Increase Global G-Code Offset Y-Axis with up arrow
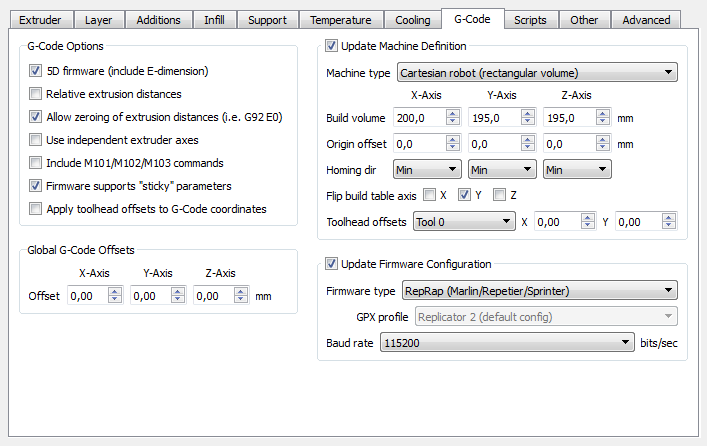 click(176, 292)
